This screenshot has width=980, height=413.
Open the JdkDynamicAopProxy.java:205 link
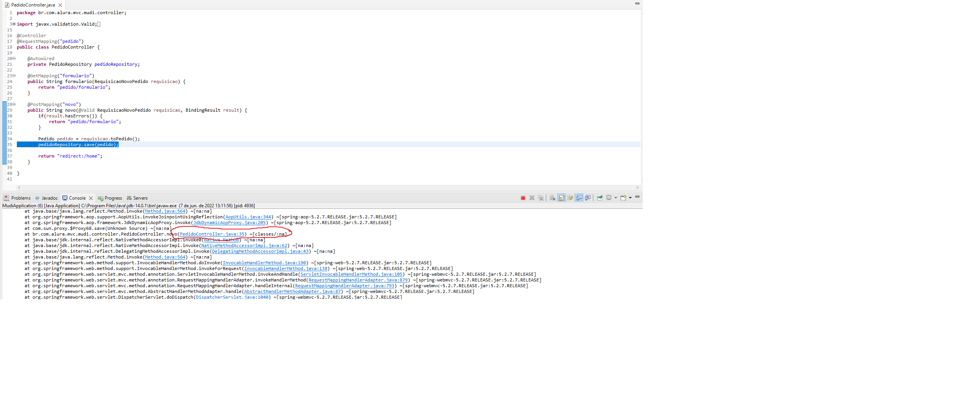[230, 223]
